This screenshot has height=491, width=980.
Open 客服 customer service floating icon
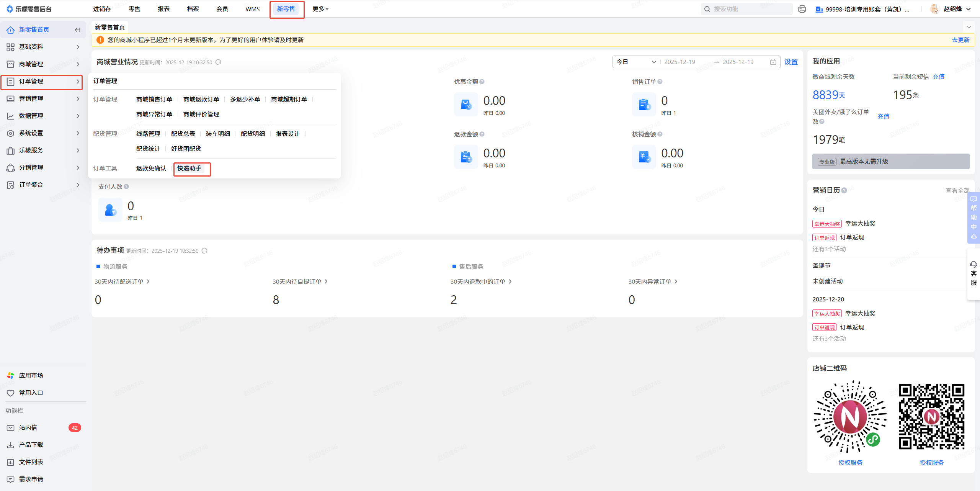click(x=973, y=273)
